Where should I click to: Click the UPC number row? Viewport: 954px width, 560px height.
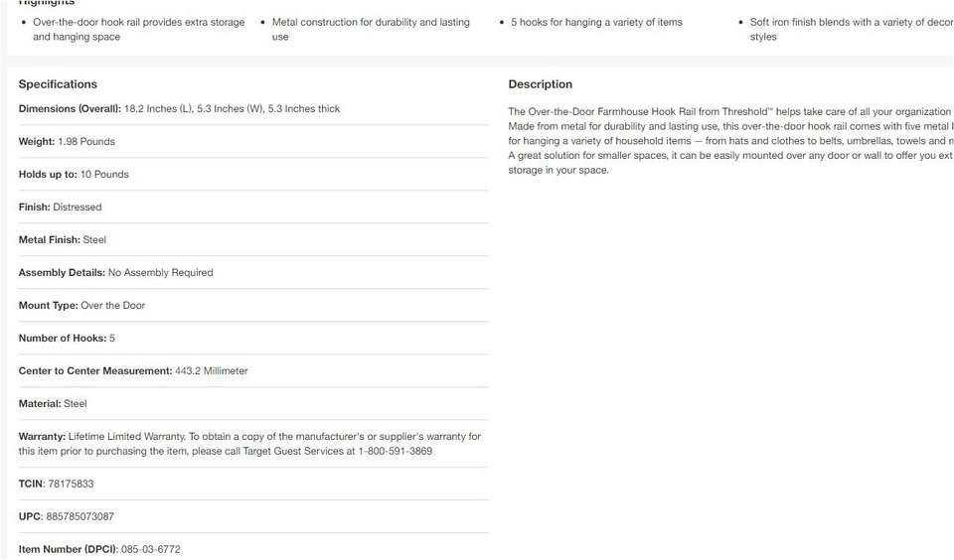66,517
